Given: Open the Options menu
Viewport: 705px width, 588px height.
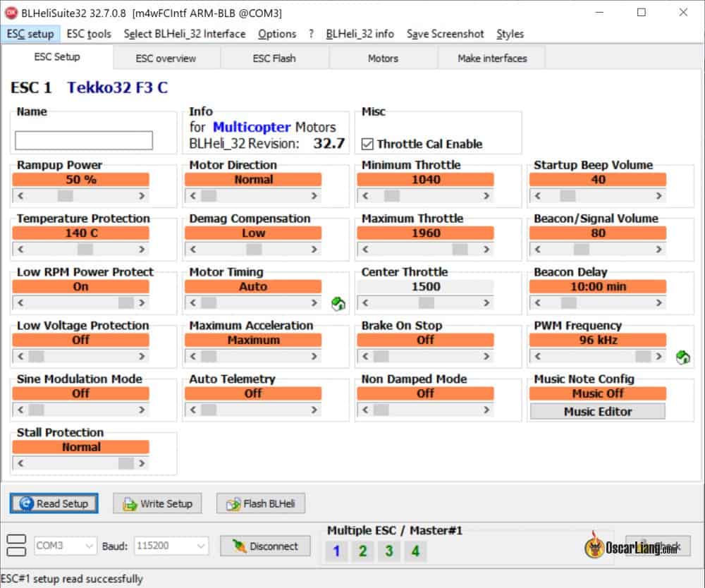Looking at the screenshot, I should (277, 34).
